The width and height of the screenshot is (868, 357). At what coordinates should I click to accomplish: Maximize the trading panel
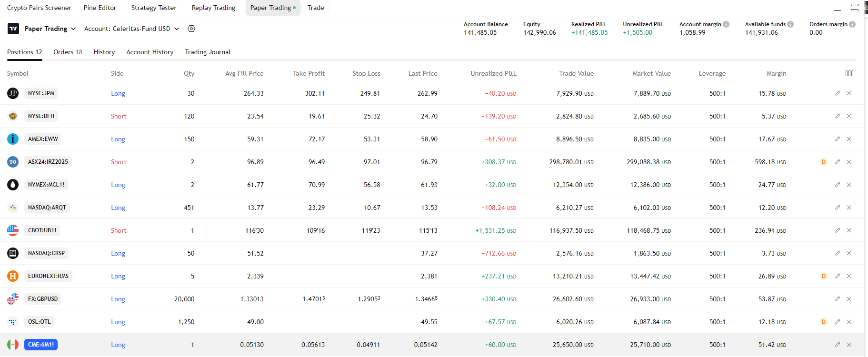tap(855, 8)
